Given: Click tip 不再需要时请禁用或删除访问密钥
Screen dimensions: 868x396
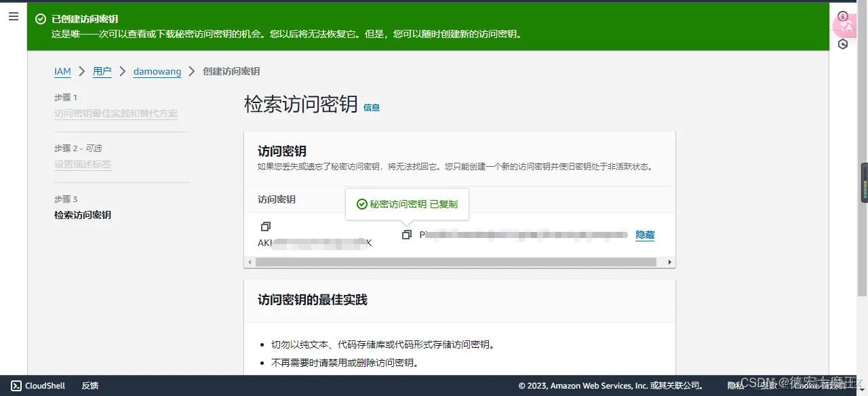Looking at the screenshot, I should tap(344, 363).
